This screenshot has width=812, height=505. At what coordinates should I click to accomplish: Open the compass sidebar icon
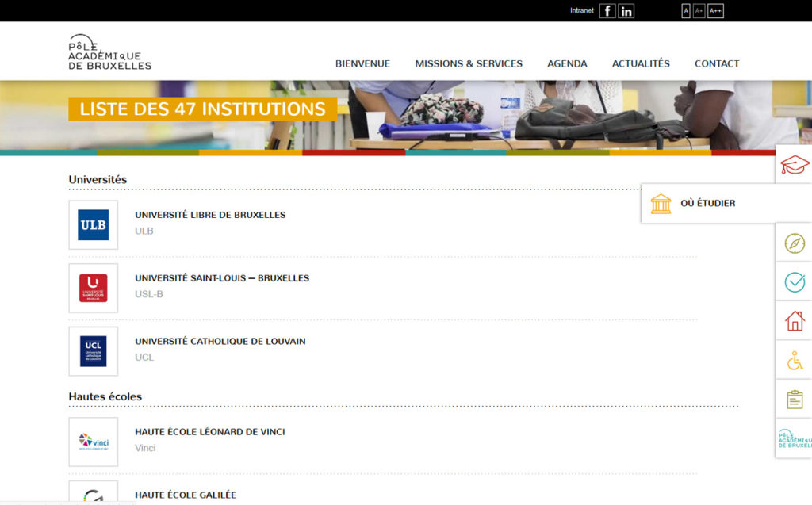[x=795, y=243]
